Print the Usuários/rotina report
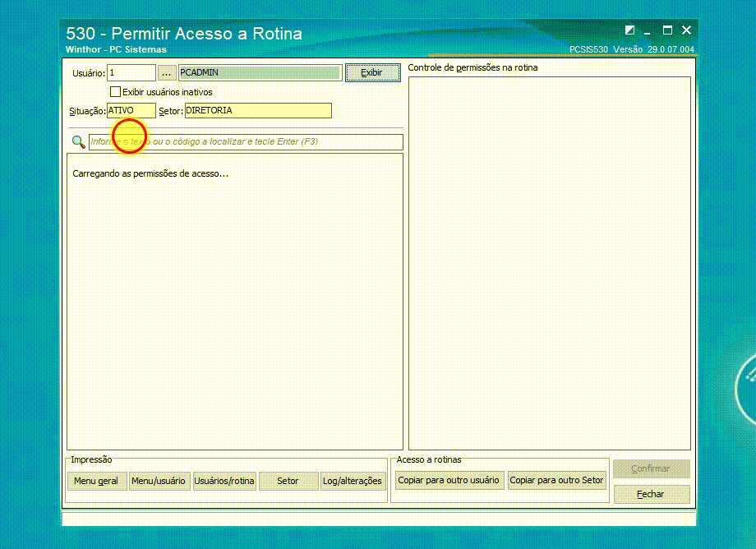The width and height of the screenshot is (756, 549). [224, 481]
